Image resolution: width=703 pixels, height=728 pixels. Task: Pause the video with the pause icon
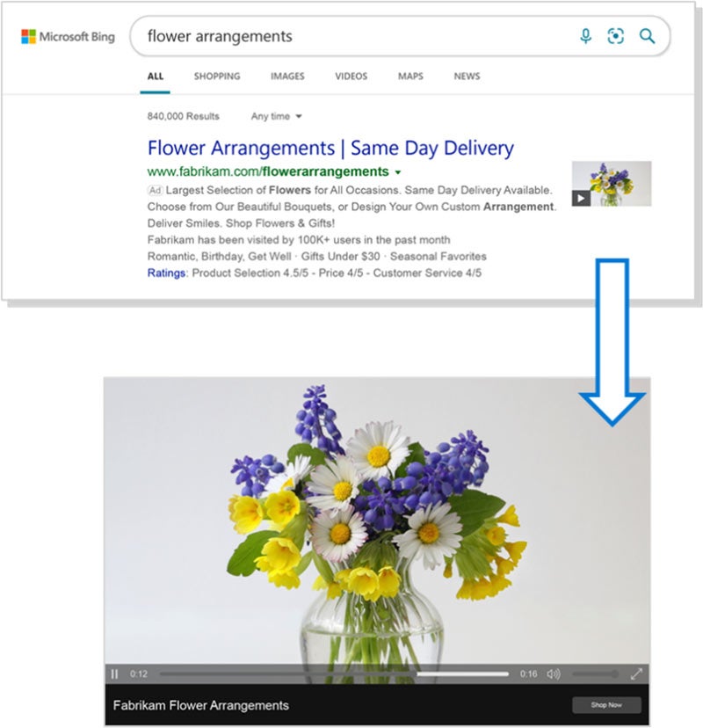115,673
